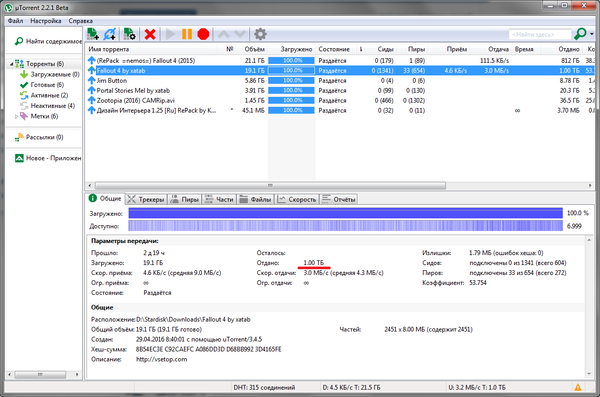Sort by Пиры column header
The width and height of the screenshot is (600, 397).
click(x=416, y=49)
